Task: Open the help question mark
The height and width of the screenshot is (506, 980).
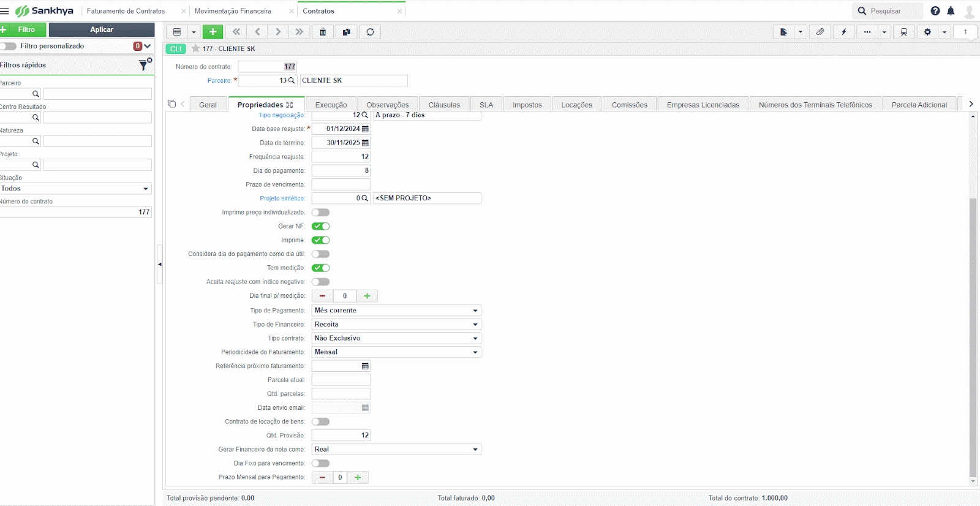Action: point(935,11)
